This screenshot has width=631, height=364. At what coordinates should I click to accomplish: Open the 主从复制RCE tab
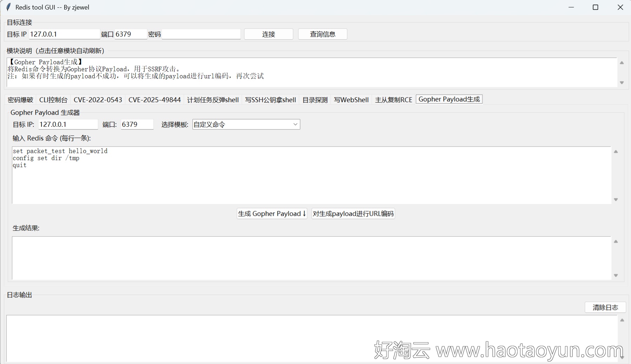tap(393, 100)
